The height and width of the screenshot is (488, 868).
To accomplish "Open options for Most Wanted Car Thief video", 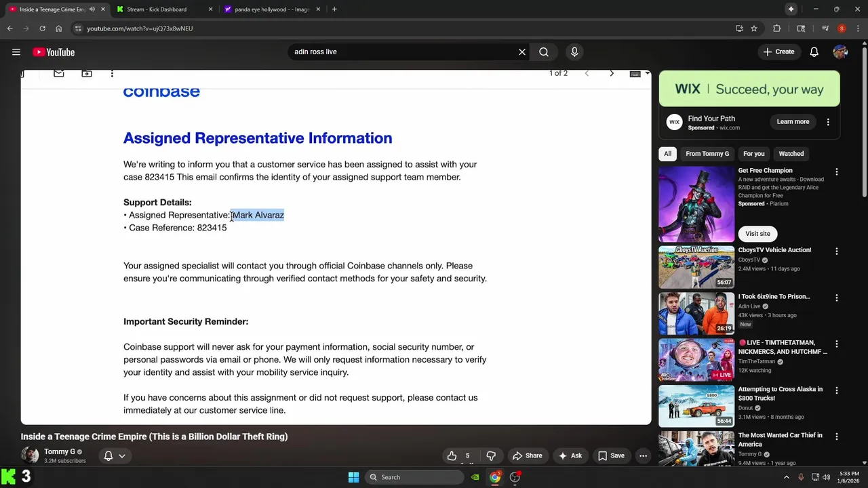I will pos(836,437).
